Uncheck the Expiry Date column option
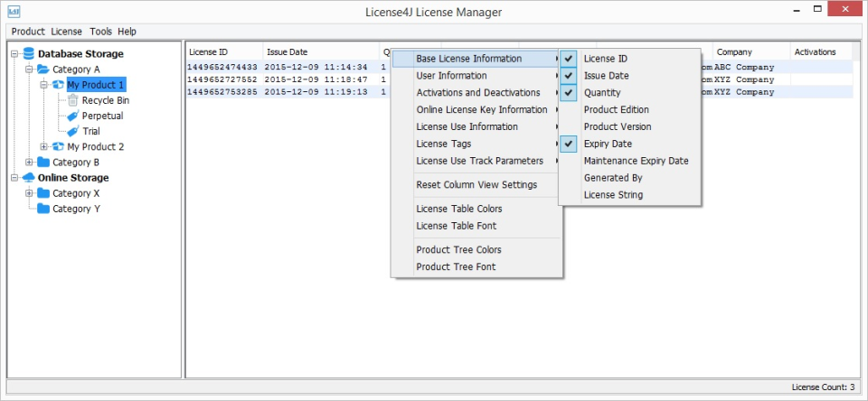The height and width of the screenshot is (401, 868). tap(568, 144)
